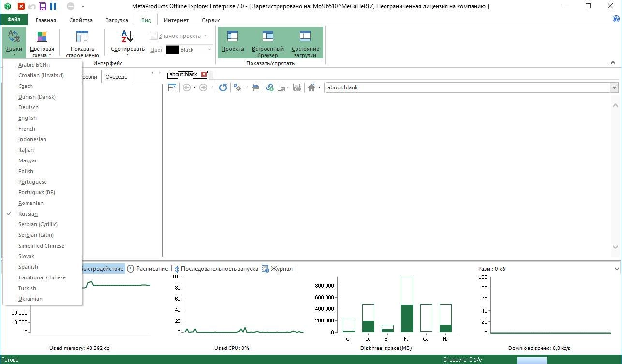
Task: Click the purple save icon in title bar
Action: click(x=43, y=6)
